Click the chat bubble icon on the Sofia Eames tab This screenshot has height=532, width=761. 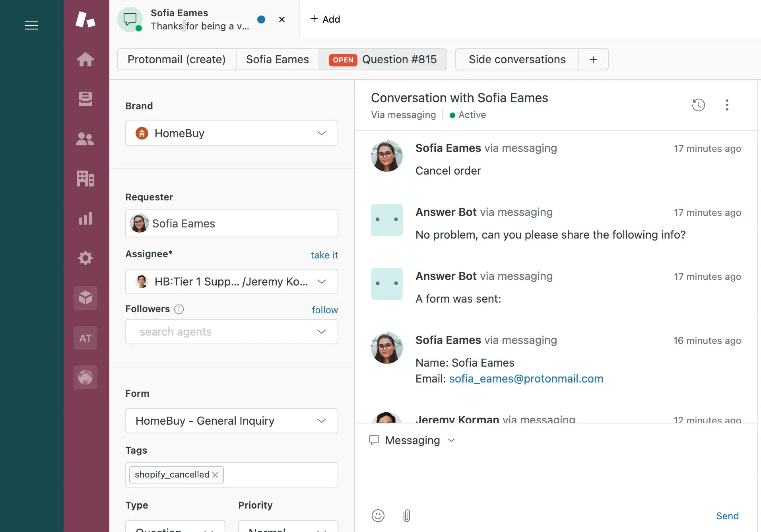pyautogui.click(x=130, y=19)
